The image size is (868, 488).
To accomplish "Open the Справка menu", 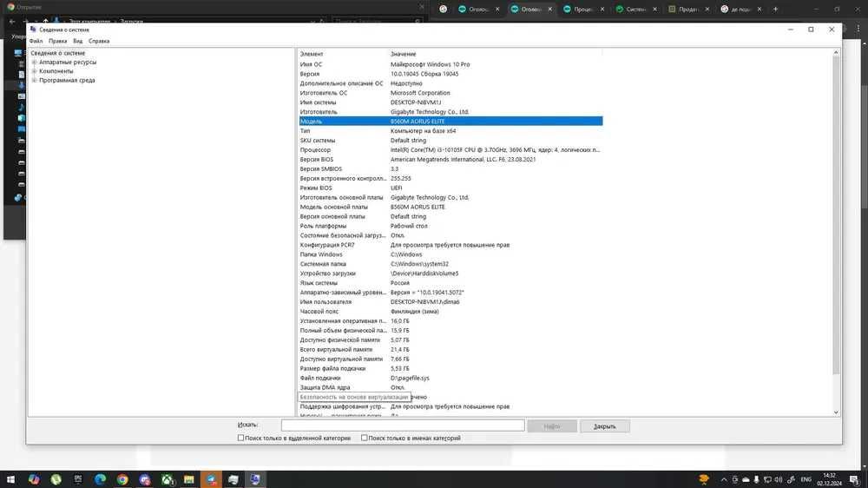I will (x=99, y=41).
